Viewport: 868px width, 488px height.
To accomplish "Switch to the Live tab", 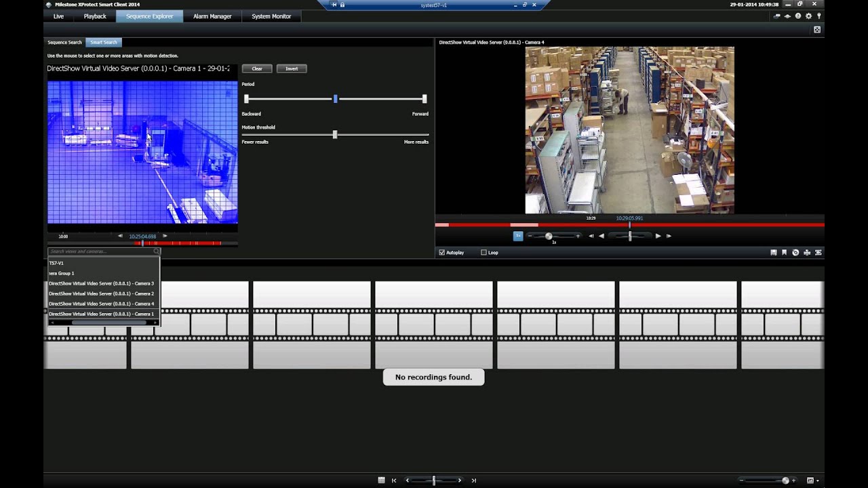I will coord(58,16).
